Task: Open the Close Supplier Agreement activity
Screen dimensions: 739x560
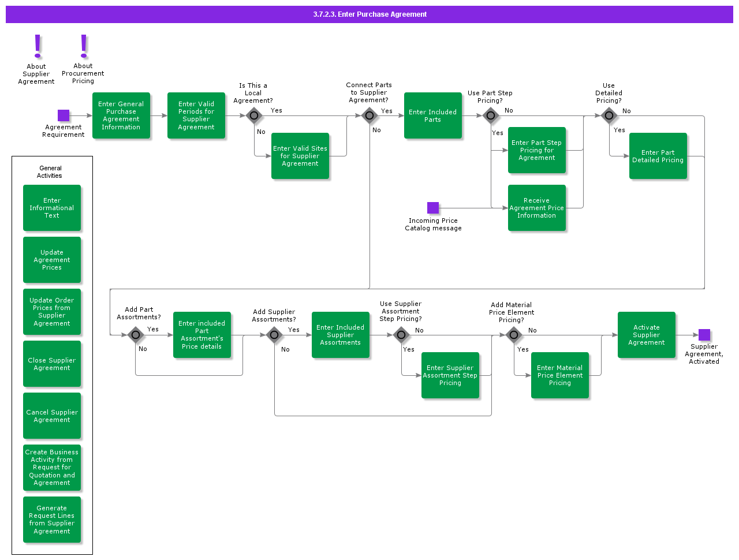Action: pos(52,364)
